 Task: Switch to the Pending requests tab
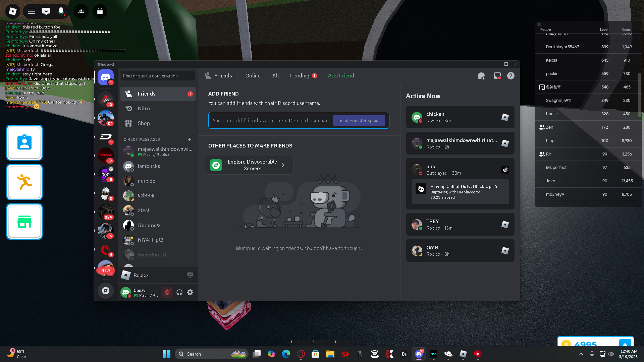pos(303,76)
